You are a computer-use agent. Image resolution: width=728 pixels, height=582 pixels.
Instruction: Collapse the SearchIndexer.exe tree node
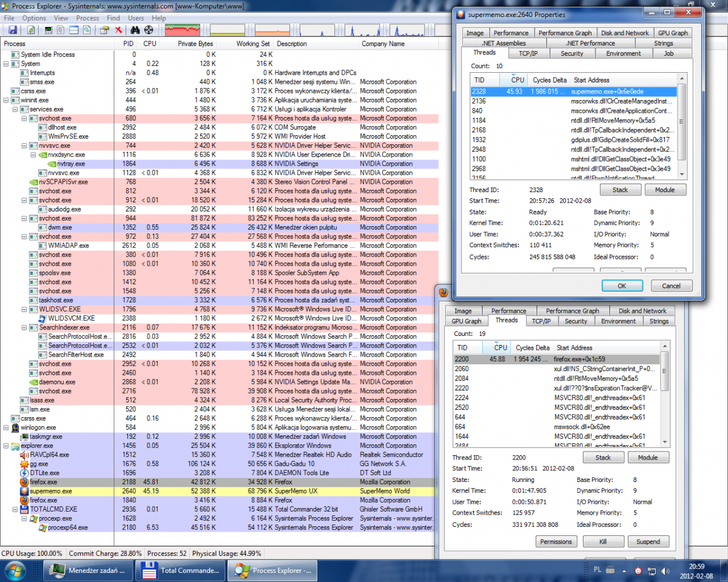pyautogui.click(x=24, y=327)
